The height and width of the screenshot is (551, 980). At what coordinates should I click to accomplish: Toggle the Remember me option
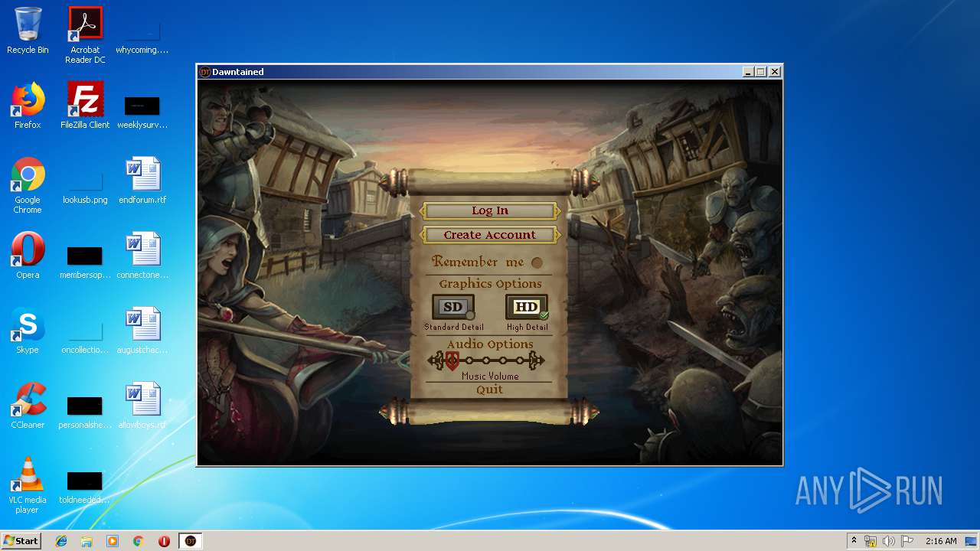click(x=537, y=262)
